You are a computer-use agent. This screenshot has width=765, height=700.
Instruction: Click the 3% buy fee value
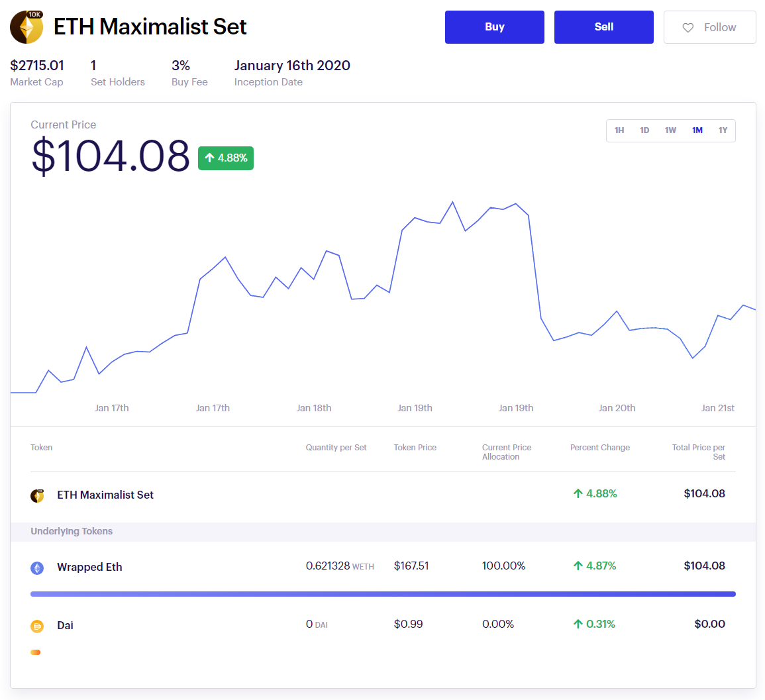(x=181, y=66)
